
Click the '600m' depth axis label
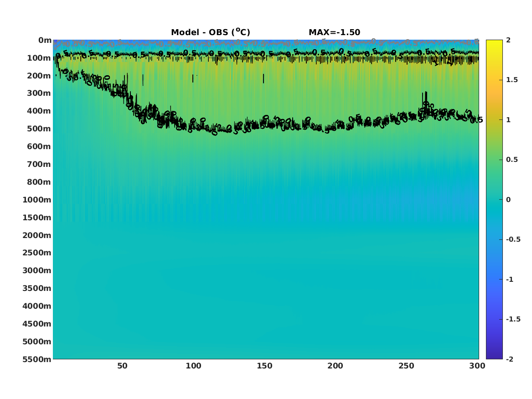39,146
